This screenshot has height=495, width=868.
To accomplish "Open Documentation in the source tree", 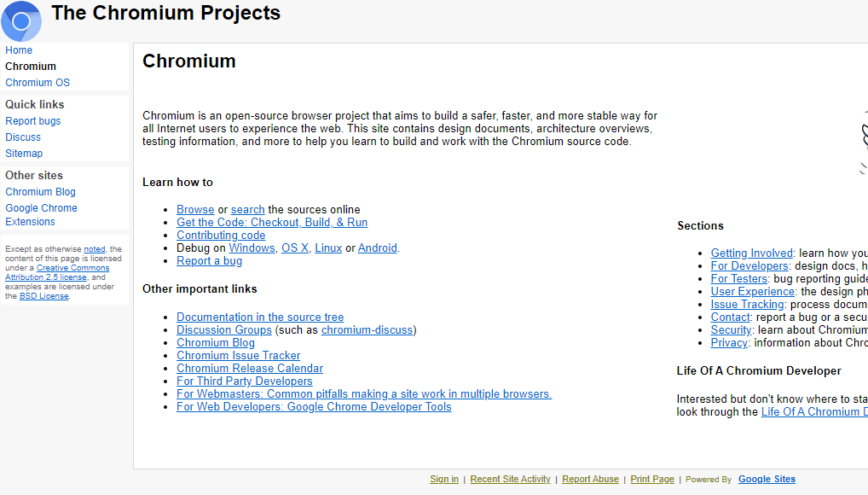I will (260, 317).
